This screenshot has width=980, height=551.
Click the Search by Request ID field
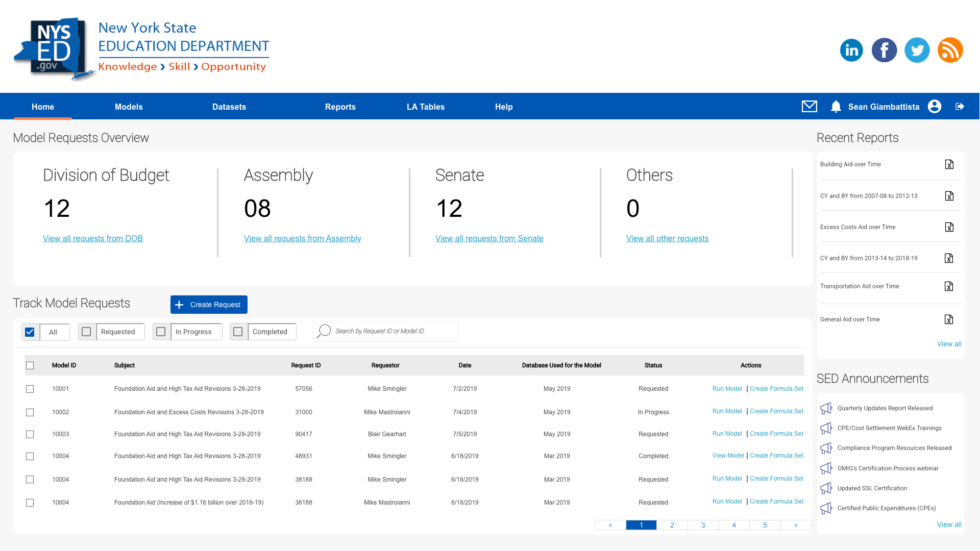click(393, 331)
